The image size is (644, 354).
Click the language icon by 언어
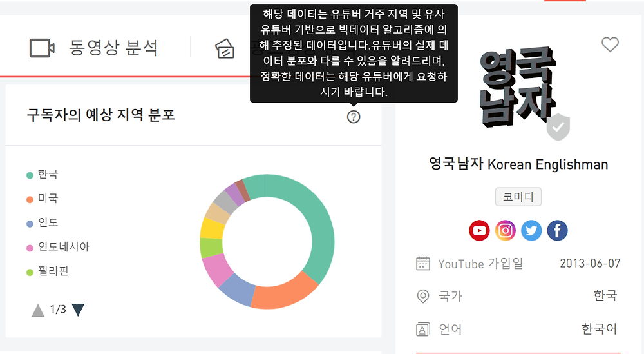[x=423, y=329]
